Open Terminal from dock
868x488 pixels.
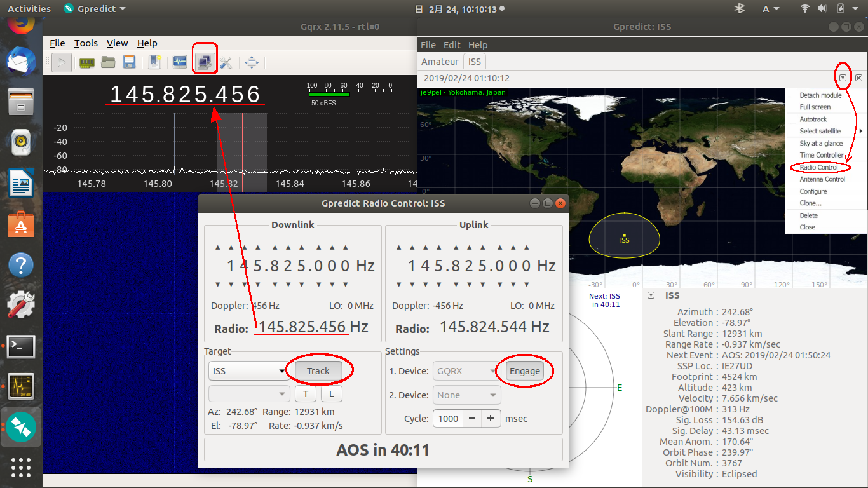click(x=21, y=346)
